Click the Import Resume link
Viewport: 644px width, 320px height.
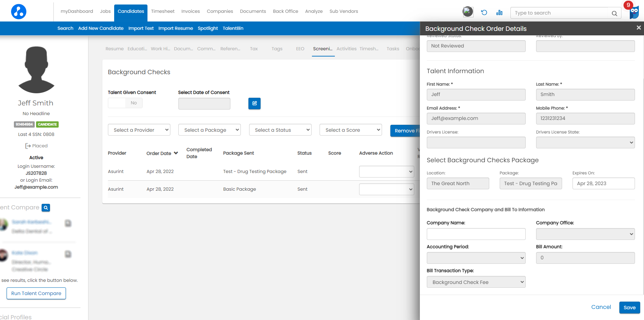[x=176, y=28]
